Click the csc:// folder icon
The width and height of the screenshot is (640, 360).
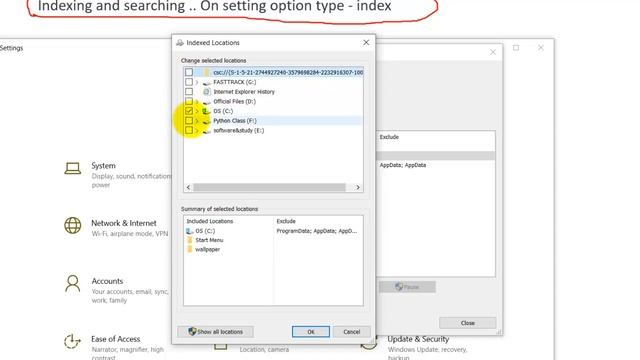(x=207, y=72)
